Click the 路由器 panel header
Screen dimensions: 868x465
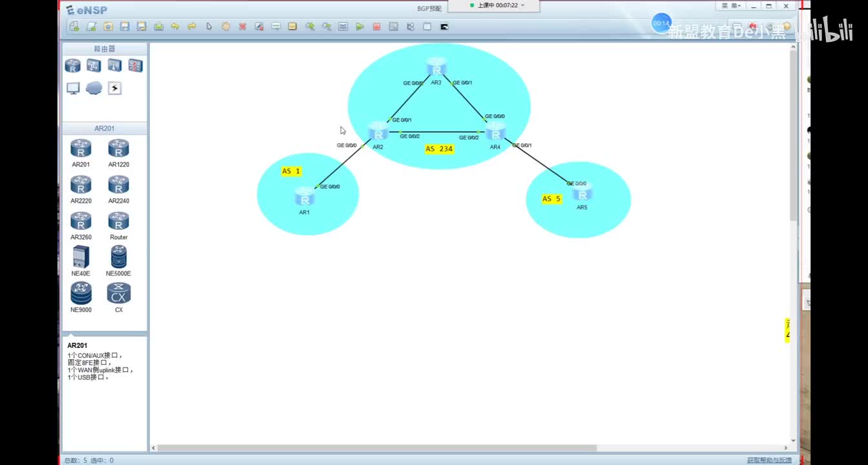click(x=105, y=48)
